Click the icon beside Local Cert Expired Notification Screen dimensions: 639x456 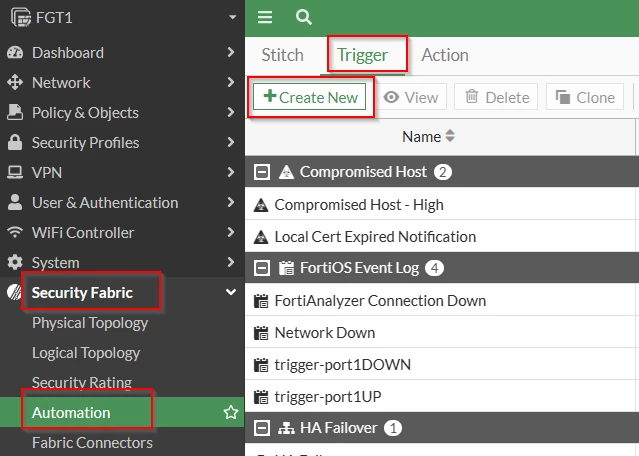tap(261, 237)
